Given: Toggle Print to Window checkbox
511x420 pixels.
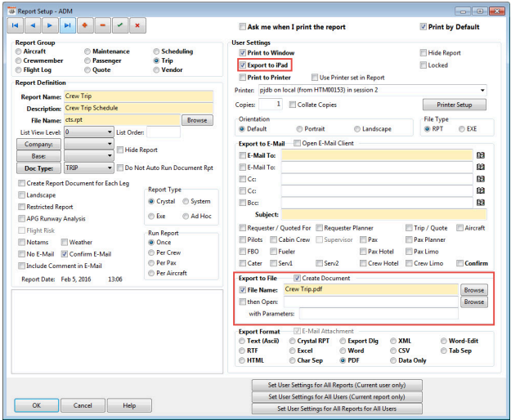Looking at the screenshot, I should coord(243,53).
